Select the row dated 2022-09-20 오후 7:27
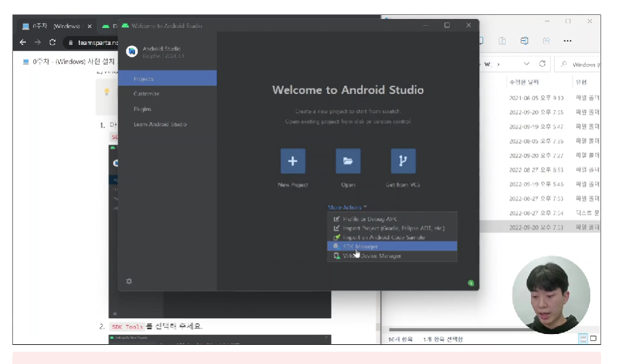 (x=540, y=155)
